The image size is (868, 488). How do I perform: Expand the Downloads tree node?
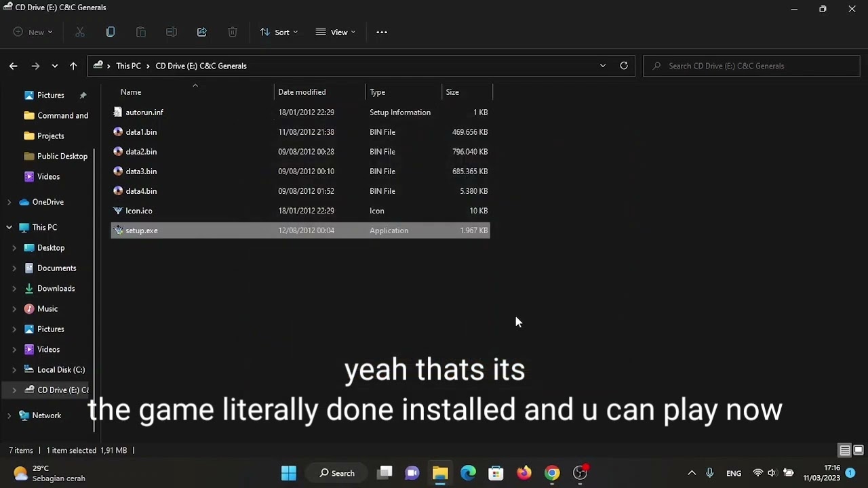click(x=14, y=289)
